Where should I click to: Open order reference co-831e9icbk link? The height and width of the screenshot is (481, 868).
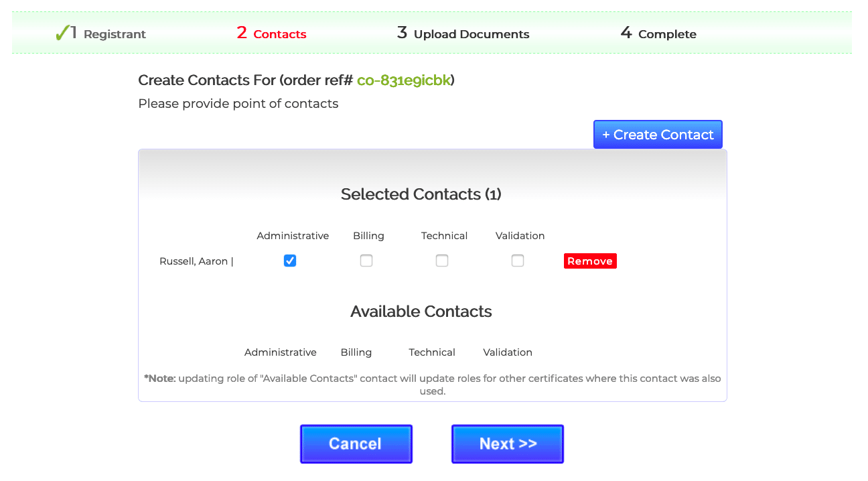tap(404, 80)
